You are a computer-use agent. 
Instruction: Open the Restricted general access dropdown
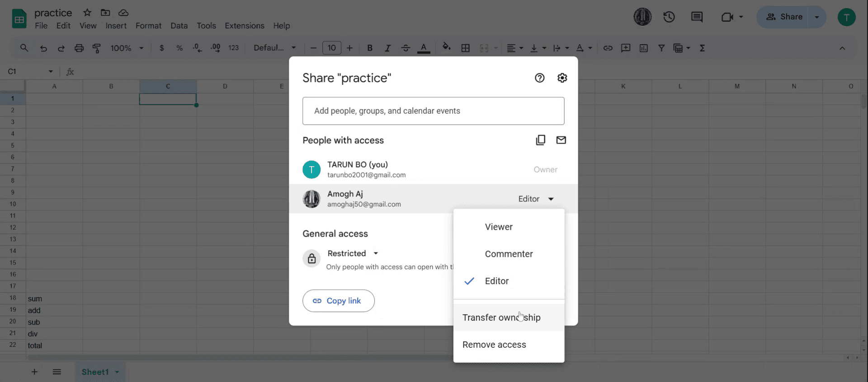353,253
